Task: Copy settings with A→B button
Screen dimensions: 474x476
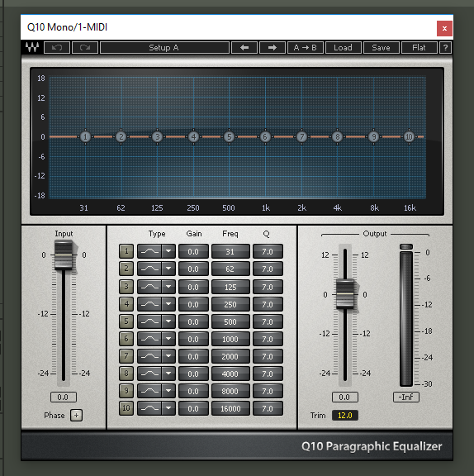Action: coord(306,48)
